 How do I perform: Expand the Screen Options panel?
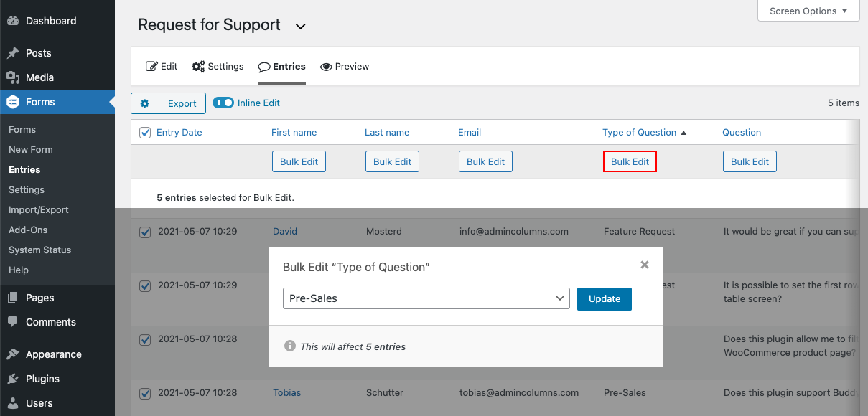pos(808,11)
